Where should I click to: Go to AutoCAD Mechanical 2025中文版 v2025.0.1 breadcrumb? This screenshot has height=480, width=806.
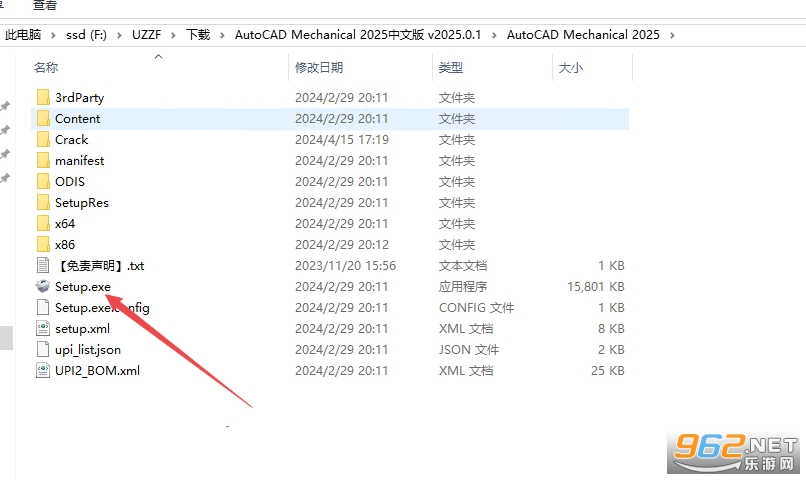[358, 35]
